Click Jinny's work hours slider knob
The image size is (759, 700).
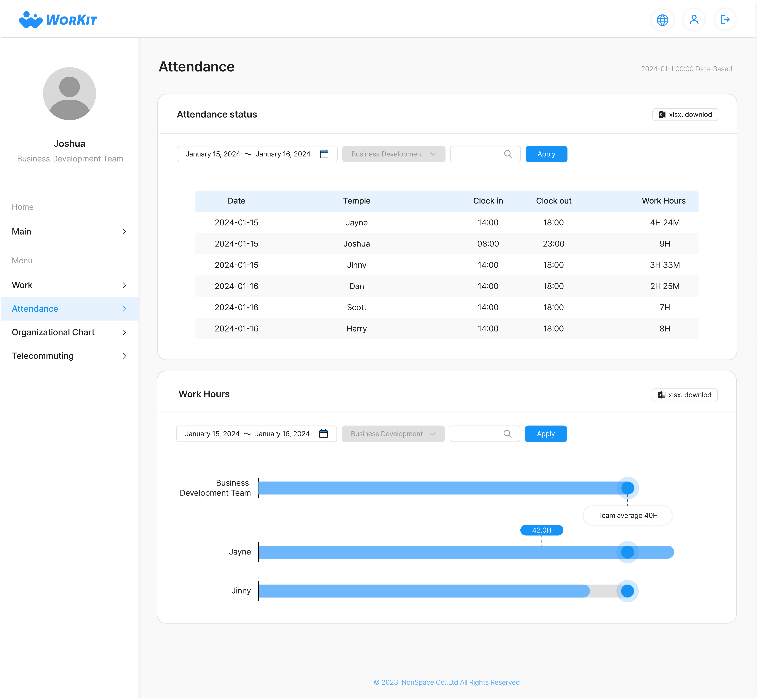pos(627,591)
